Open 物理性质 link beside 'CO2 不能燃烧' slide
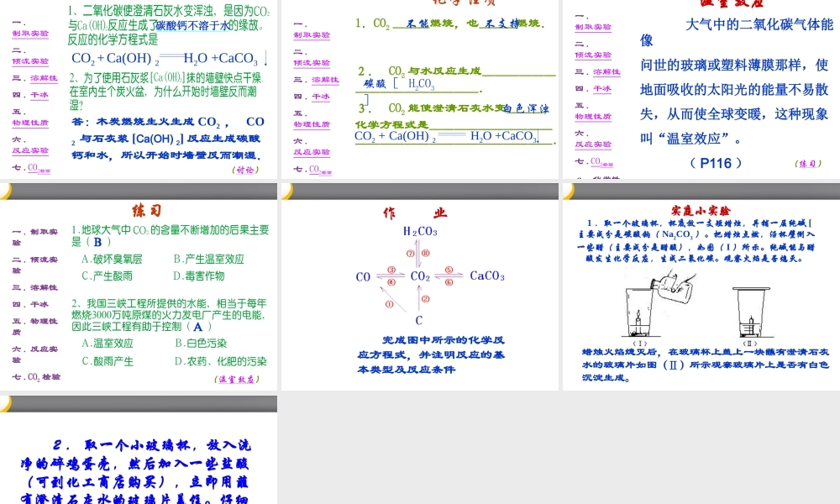The height and width of the screenshot is (504, 840). coord(312,124)
